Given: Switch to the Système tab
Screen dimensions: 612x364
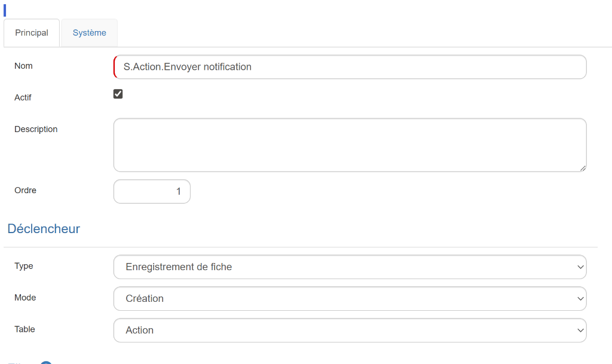Looking at the screenshot, I should [89, 33].
